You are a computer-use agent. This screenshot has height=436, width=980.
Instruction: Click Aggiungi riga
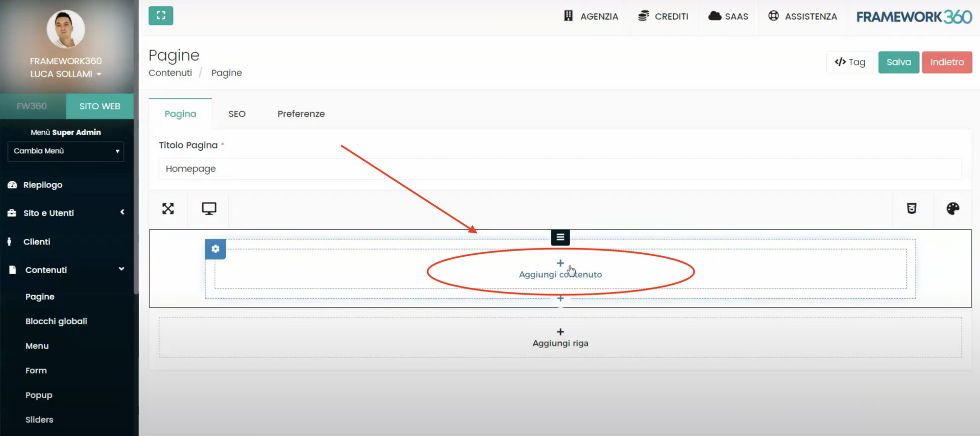coord(560,337)
